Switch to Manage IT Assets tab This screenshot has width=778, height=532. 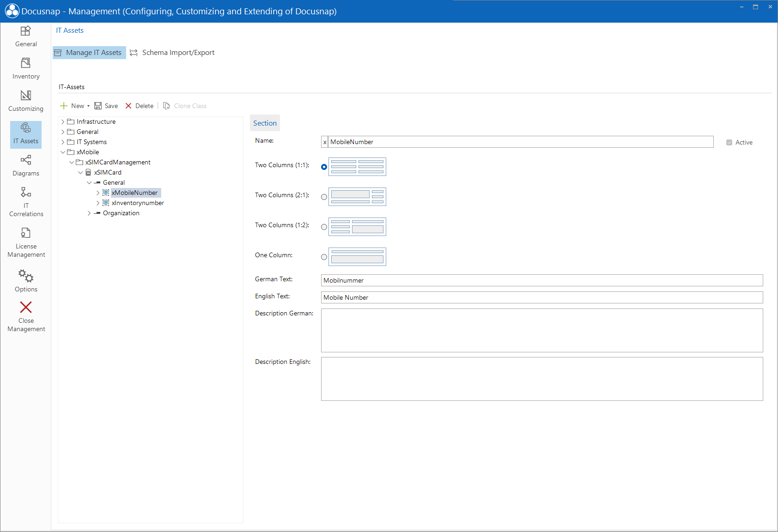pyautogui.click(x=89, y=53)
